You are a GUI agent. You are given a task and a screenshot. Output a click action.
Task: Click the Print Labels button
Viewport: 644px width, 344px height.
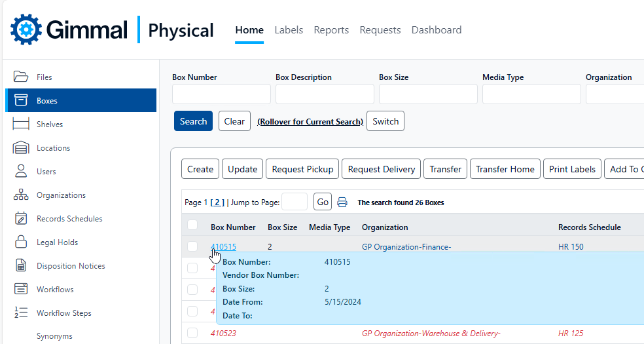pos(572,169)
